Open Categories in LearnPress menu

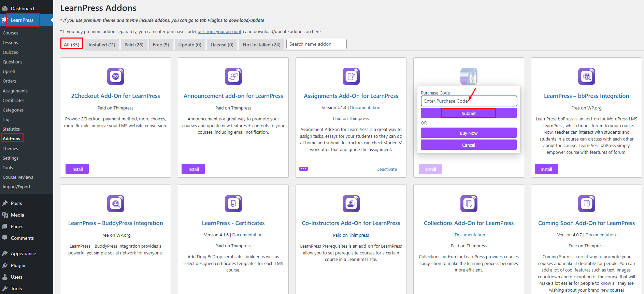click(x=13, y=110)
